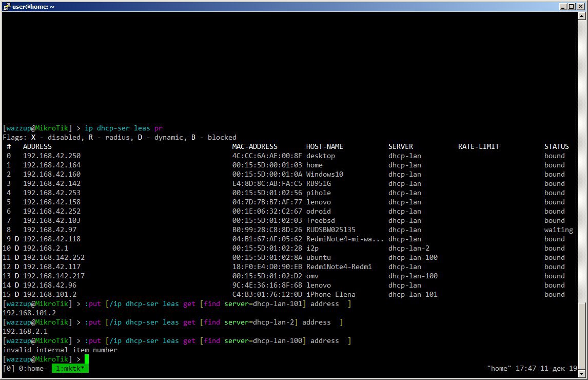The width and height of the screenshot is (588, 380).
Task: Close the user@home terminal window
Action: click(x=581, y=6)
